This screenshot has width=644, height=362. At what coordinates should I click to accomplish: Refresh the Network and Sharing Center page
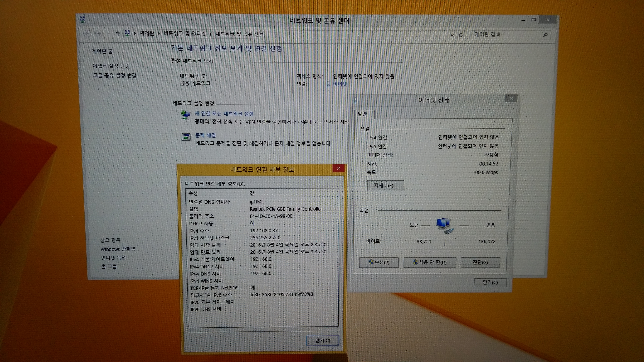pos(461,35)
